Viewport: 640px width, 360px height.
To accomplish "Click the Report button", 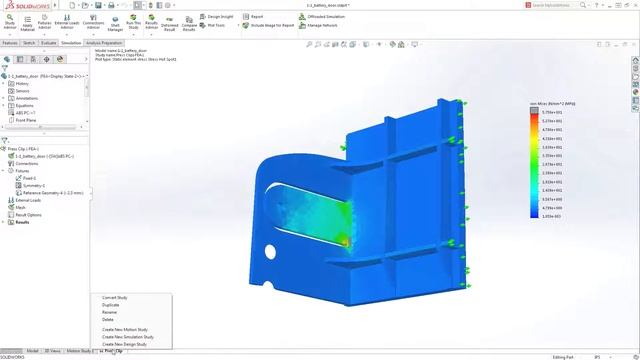I will point(253,17).
